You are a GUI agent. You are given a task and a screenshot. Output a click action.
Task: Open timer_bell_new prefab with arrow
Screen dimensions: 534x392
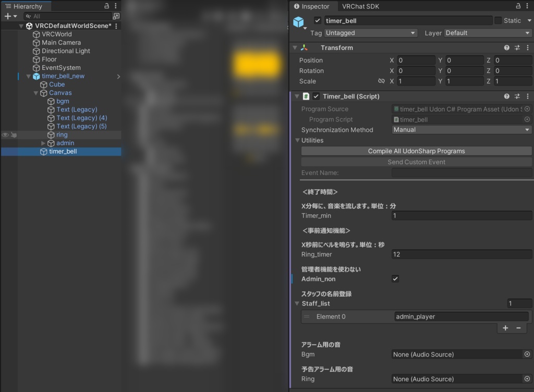[118, 77]
